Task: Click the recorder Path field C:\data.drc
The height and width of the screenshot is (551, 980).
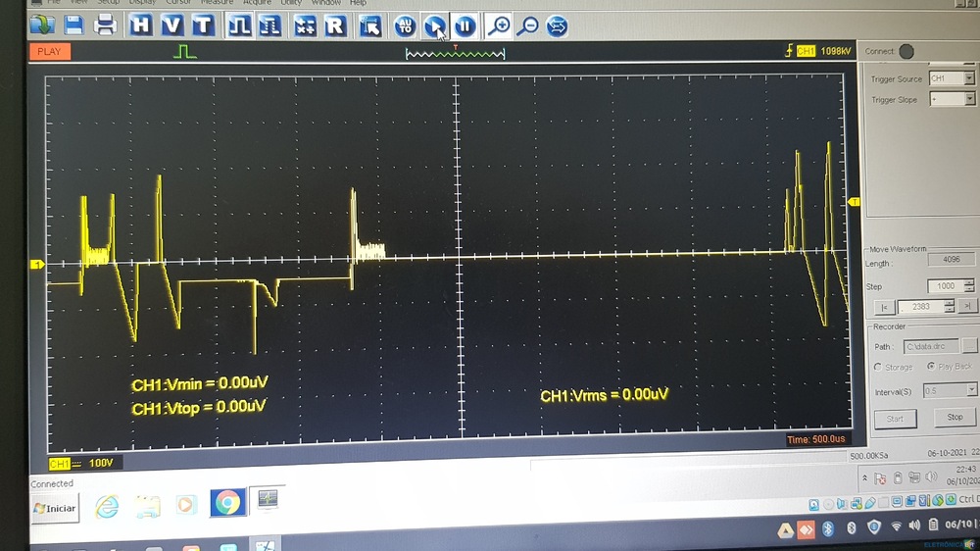Action: [x=931, y=346]
